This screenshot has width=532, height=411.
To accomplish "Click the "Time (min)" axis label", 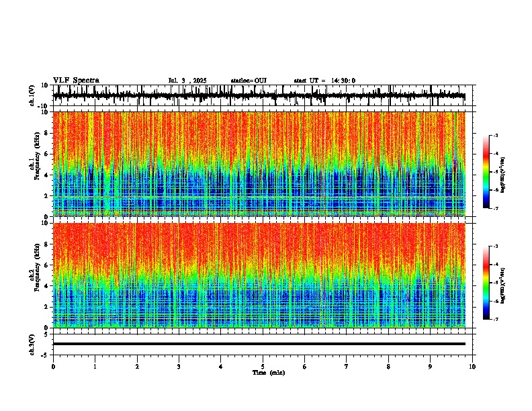I will tap(269, 373).
